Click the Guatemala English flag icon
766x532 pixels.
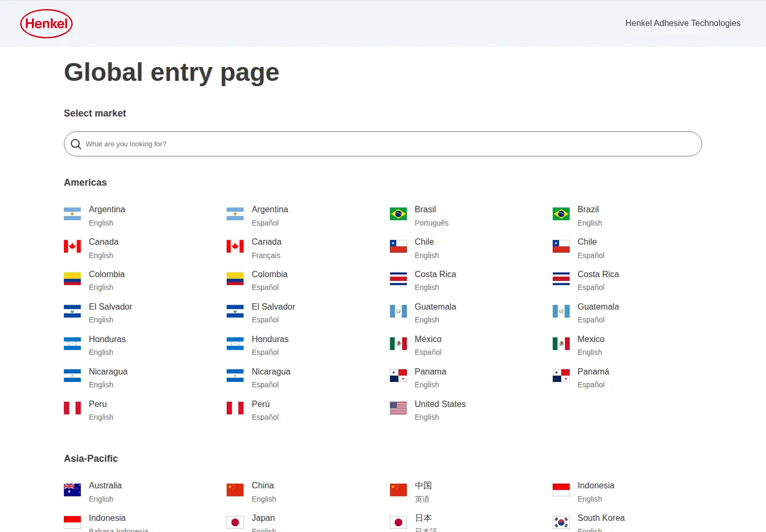398,311
